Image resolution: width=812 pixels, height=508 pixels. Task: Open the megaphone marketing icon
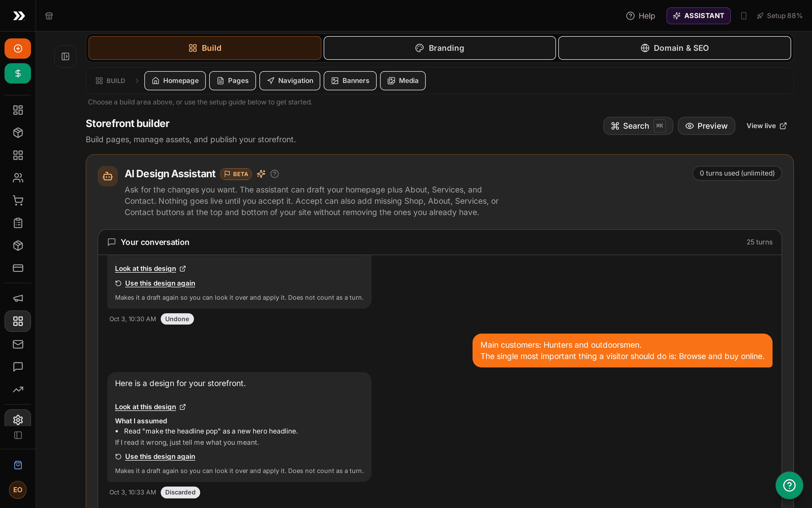[x=18, y=298]
